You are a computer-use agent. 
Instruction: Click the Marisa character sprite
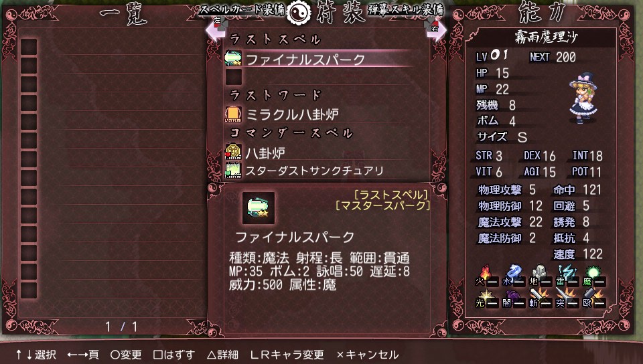[x=583, y=98]
